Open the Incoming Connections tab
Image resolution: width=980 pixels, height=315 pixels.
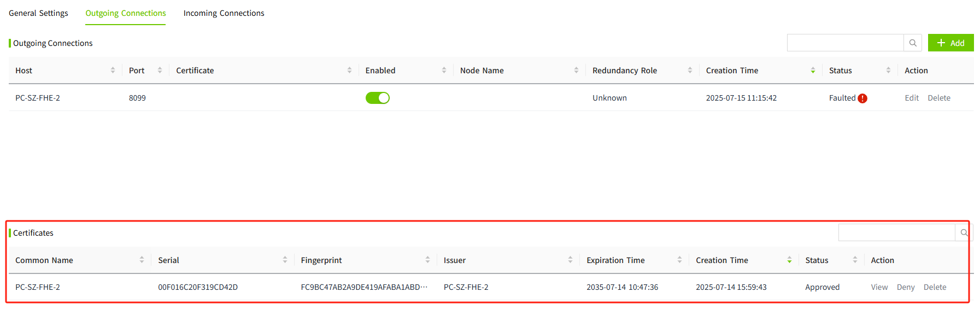pyautogui.click(x=224, y=13)
